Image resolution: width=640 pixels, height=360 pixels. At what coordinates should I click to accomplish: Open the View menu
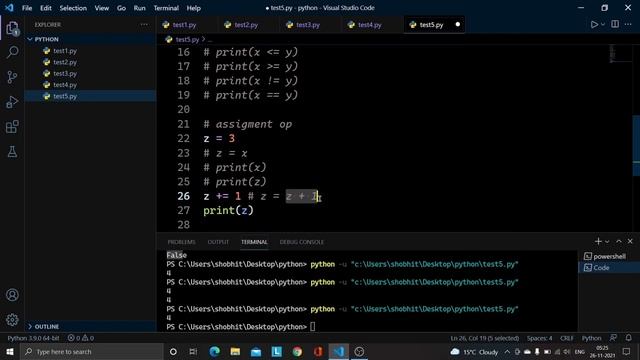point(102,8)
